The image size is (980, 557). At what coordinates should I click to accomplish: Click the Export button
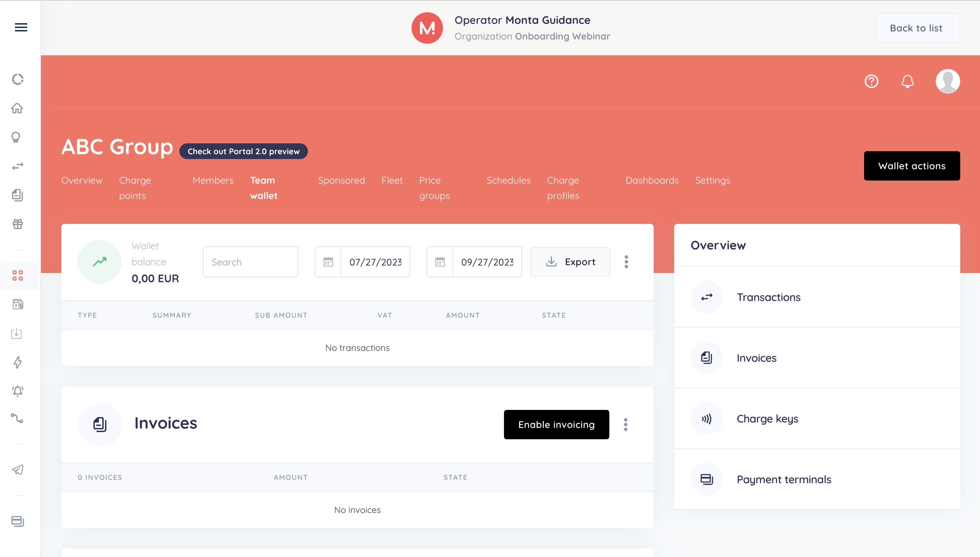(570, 262)
